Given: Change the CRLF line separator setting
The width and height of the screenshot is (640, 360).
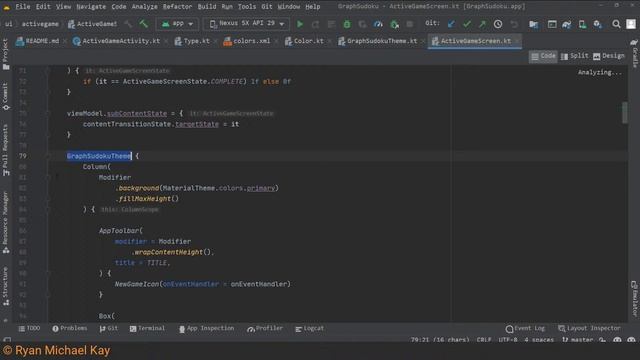Looking at the screenshot, I should 484,340.
